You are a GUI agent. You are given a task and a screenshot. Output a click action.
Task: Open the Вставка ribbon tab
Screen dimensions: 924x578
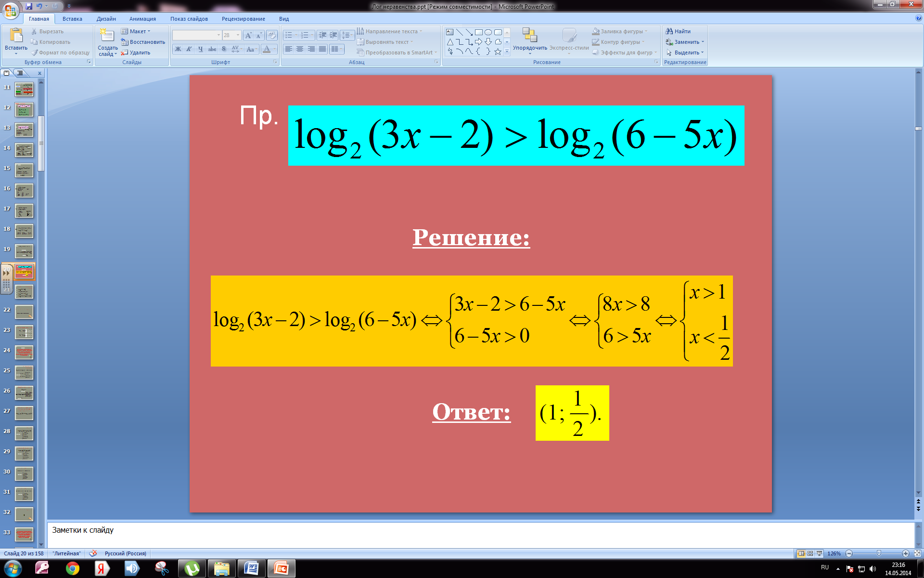click(72, 19)
